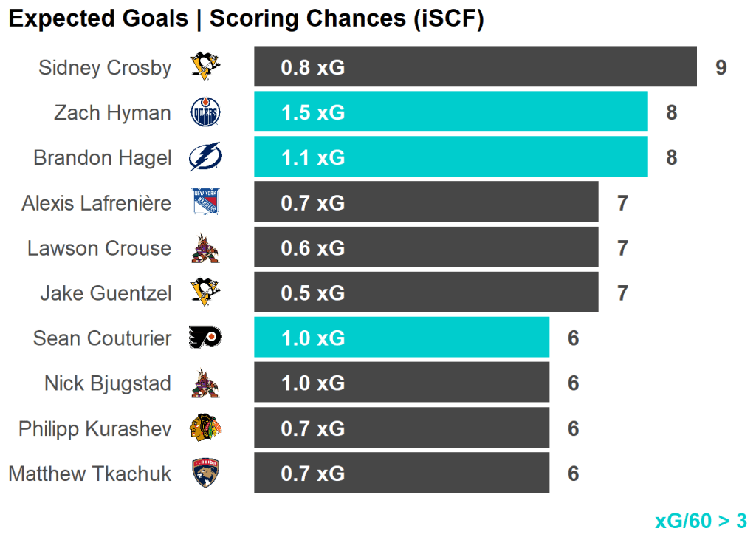Click the Expected Goals chart title
This screenshot has height=540, width=756.
pyautogui.click(x=246, y=19)
